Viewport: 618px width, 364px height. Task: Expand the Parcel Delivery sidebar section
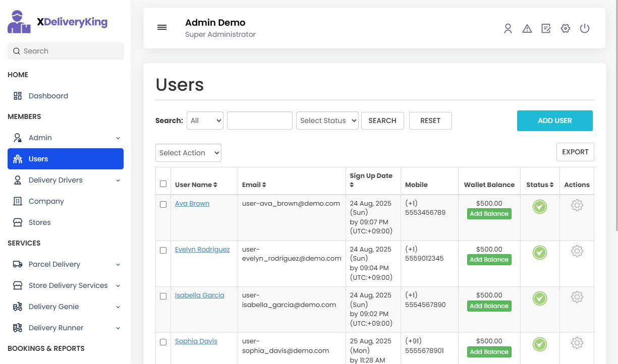click(54, 264)
